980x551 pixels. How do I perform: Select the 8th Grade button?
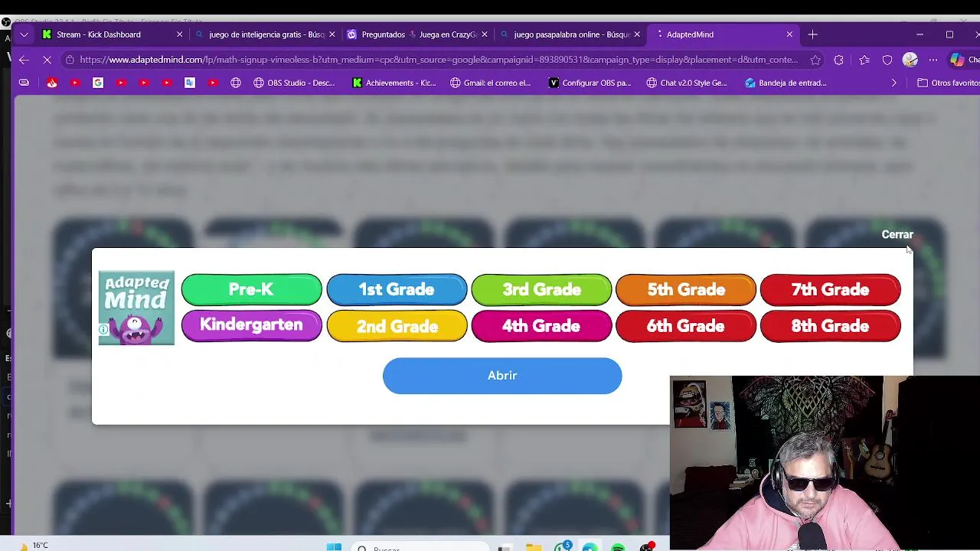coord(831,326)
